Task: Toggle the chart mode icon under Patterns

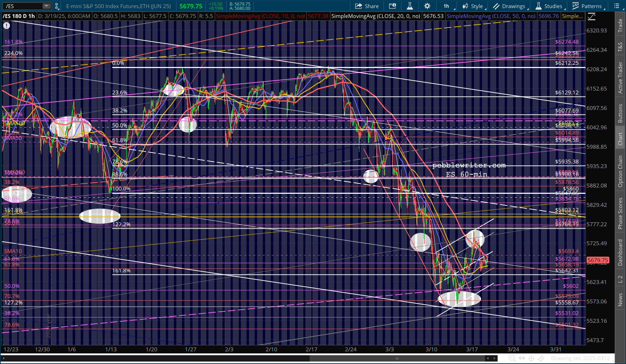Action: [591, 16]
